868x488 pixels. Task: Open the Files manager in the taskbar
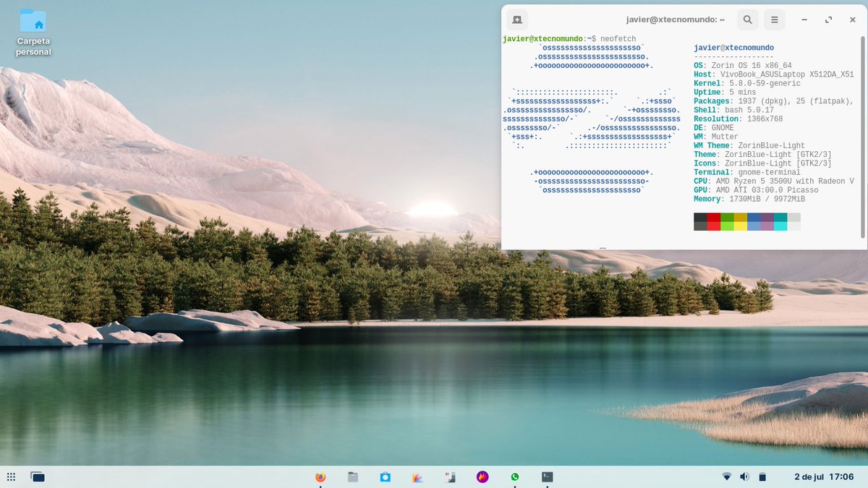pyautogui.click(x=353, y=476)
